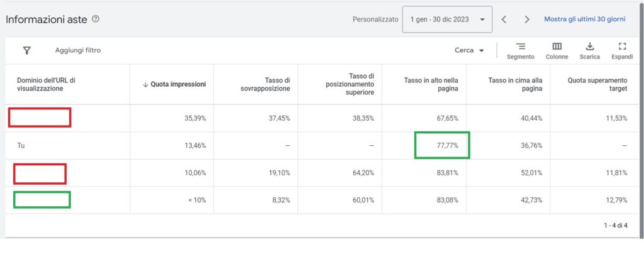The image size is (644, 269).
Task: Click Aggiungi filtro to add filter
Action: [78, 50]
